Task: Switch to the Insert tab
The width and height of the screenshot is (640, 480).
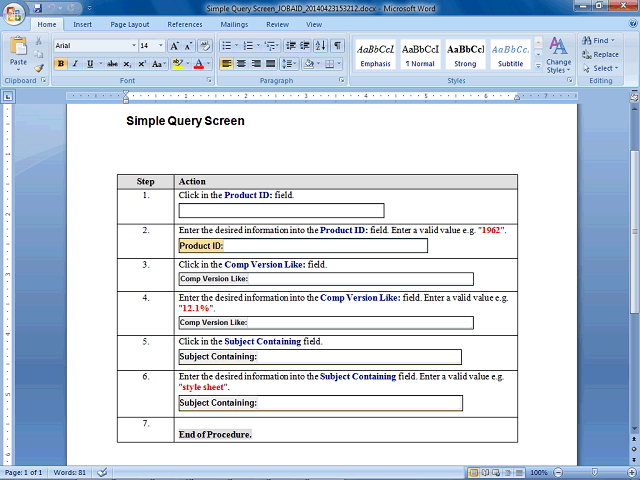Action: pos(82,24)
